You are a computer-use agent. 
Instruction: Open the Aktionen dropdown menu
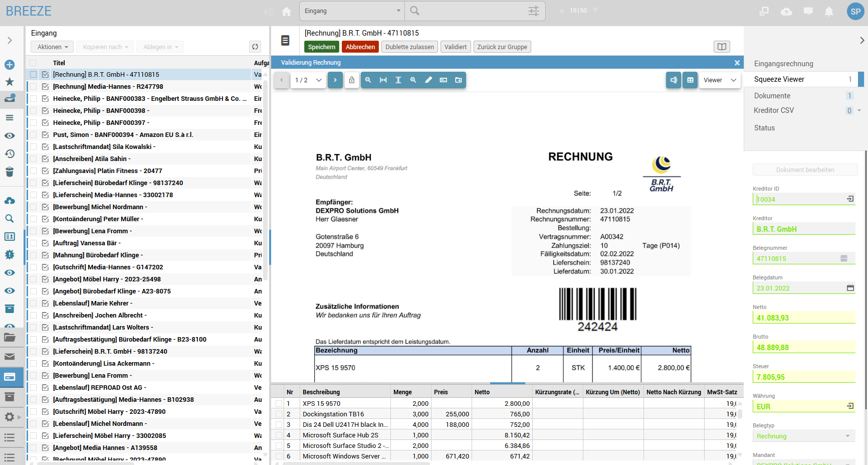pos(52,47)
